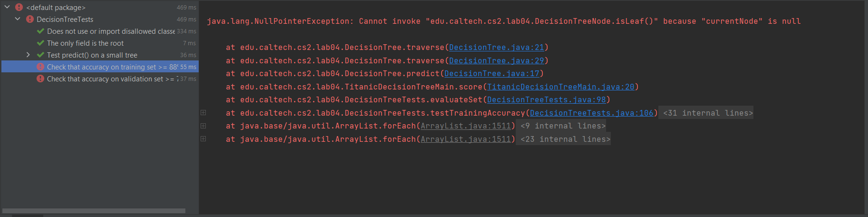Expand the 'Test predict() on a small tree' node

(28, 55)
